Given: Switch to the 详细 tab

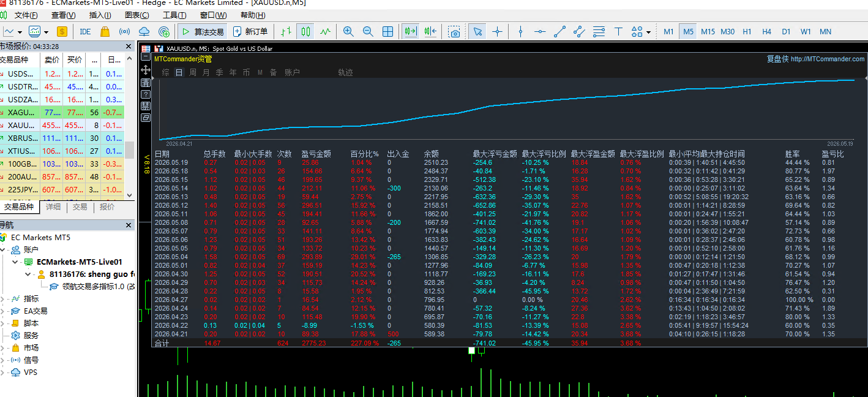Looking at the screenshot, I should [x=53, y=207].
